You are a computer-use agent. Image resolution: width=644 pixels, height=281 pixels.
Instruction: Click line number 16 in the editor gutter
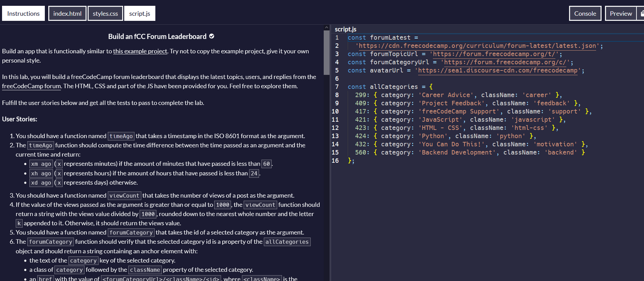[335, 161]
